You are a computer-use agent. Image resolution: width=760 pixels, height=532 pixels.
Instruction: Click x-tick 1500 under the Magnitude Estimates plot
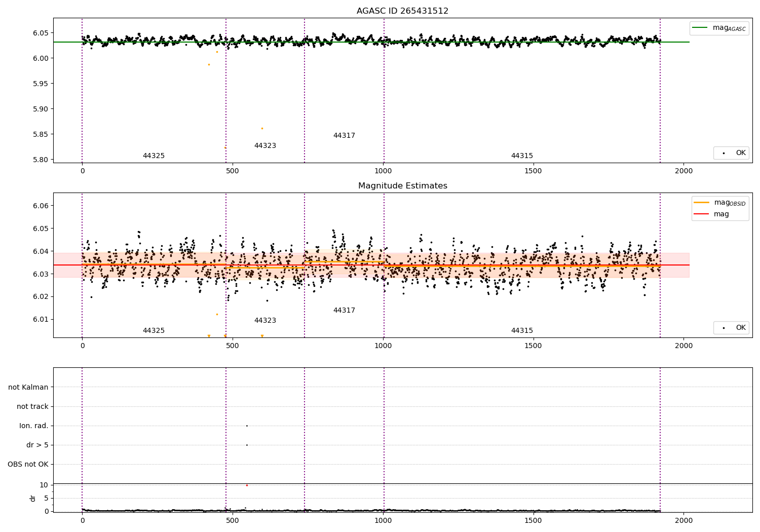[x=534, y=346]
